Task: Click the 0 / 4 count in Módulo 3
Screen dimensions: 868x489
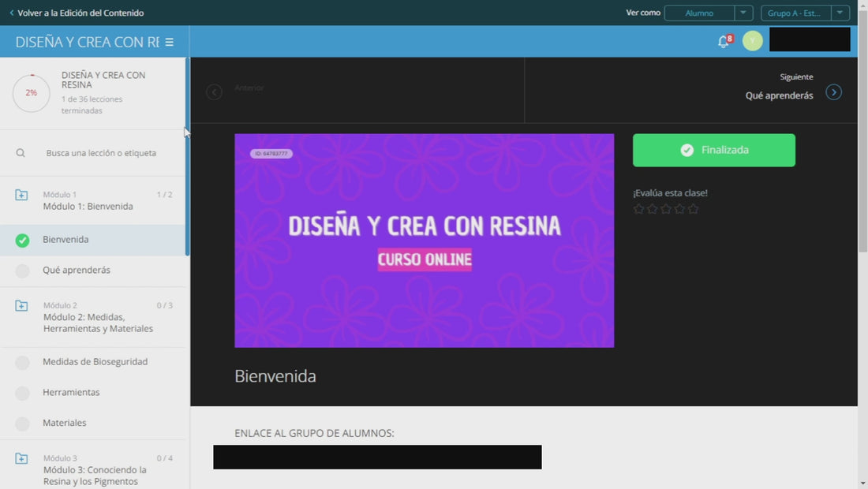Action: point(164,458)
